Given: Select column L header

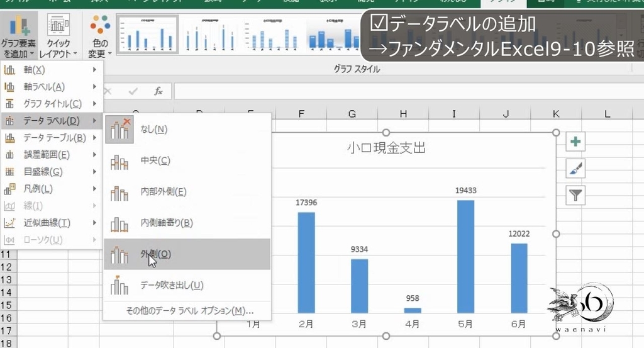Looking at the screenshot, I should click(607, 114).
